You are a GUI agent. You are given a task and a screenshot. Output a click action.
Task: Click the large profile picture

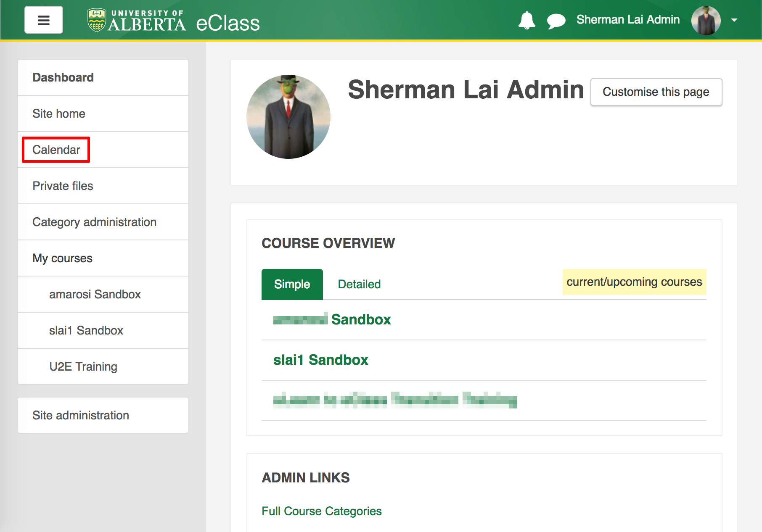(288, 117)
